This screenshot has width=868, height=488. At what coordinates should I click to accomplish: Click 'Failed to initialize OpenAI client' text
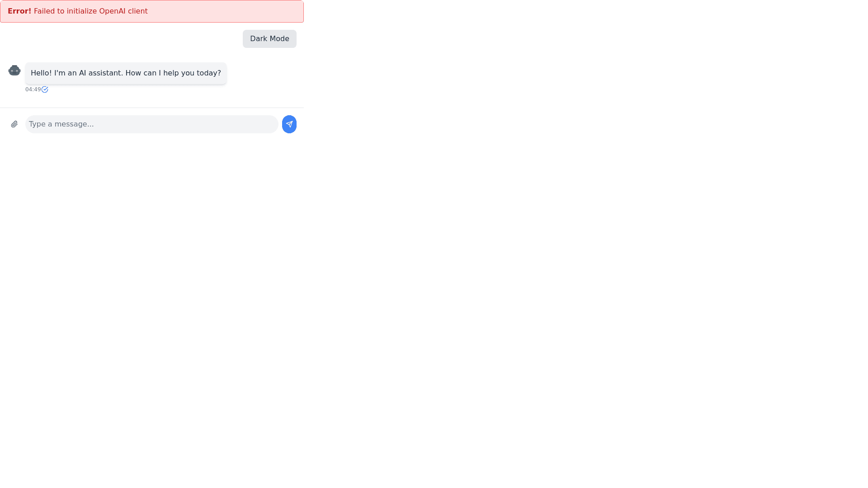[x=91, y=11]
